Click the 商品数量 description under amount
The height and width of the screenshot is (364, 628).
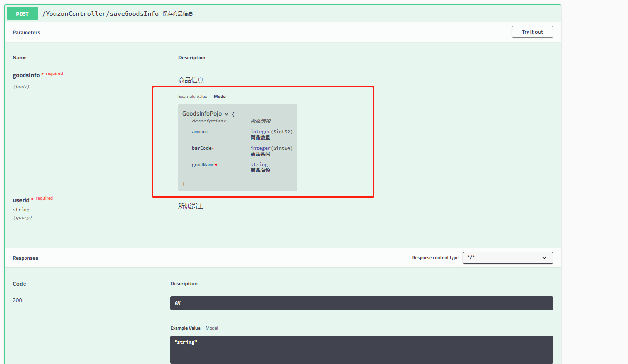coord(260,138)
